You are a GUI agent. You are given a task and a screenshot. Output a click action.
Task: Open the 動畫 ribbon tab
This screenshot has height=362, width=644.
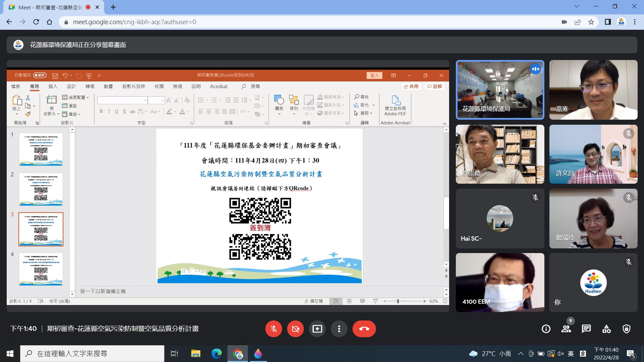[108, 86]
